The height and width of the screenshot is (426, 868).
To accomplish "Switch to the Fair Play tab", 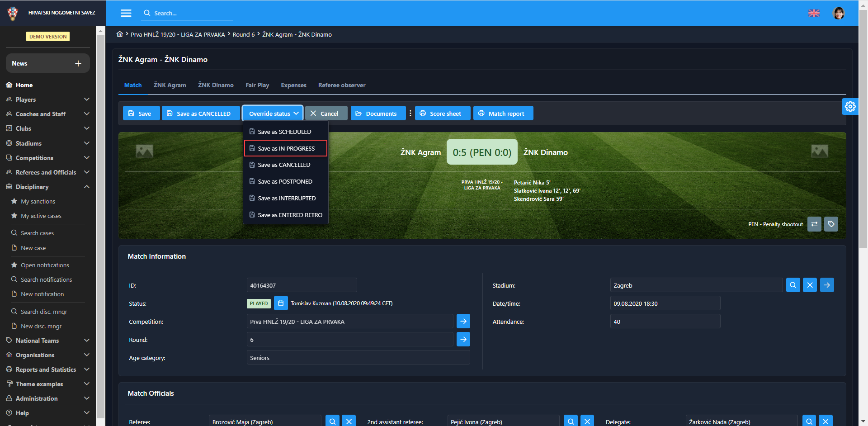I will click(x=257, y=85).
